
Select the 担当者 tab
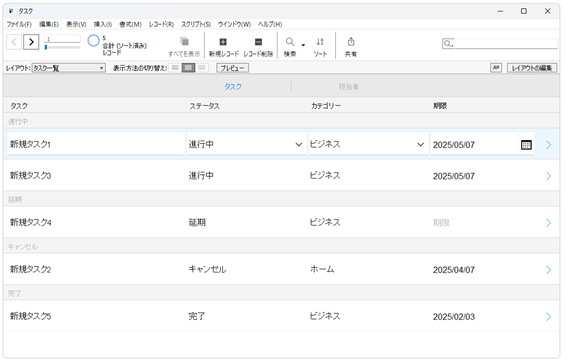[x=349, y=87]
